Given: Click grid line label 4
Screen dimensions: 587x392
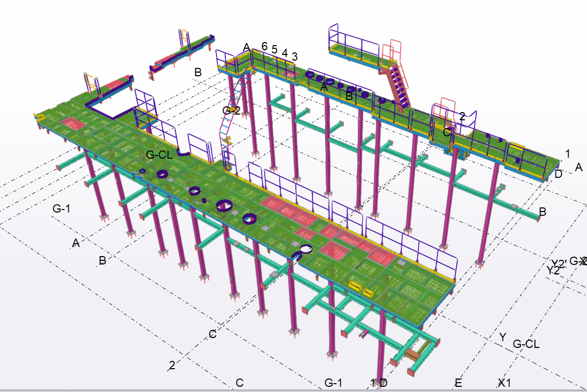Looking at the screenshot, I should click(x=284, y=53).
